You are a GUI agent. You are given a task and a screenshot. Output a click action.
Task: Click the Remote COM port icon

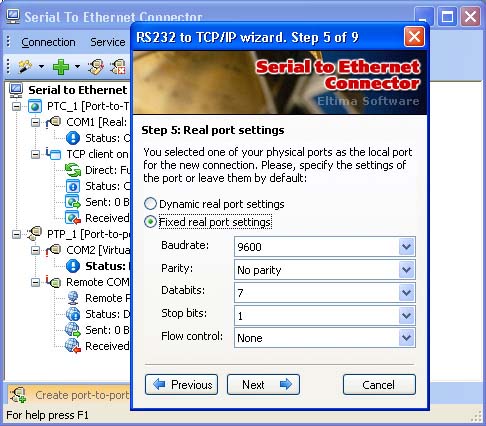53,282
